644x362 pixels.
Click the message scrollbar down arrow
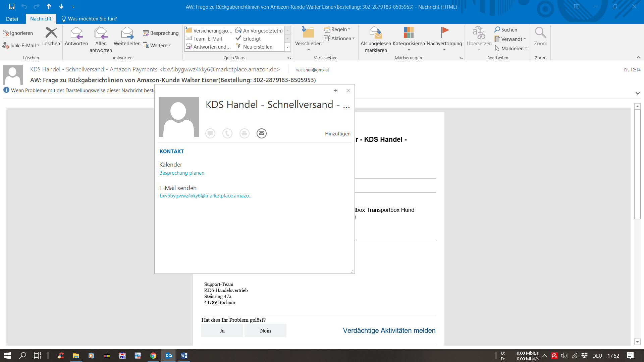click(x=637, y=342)
